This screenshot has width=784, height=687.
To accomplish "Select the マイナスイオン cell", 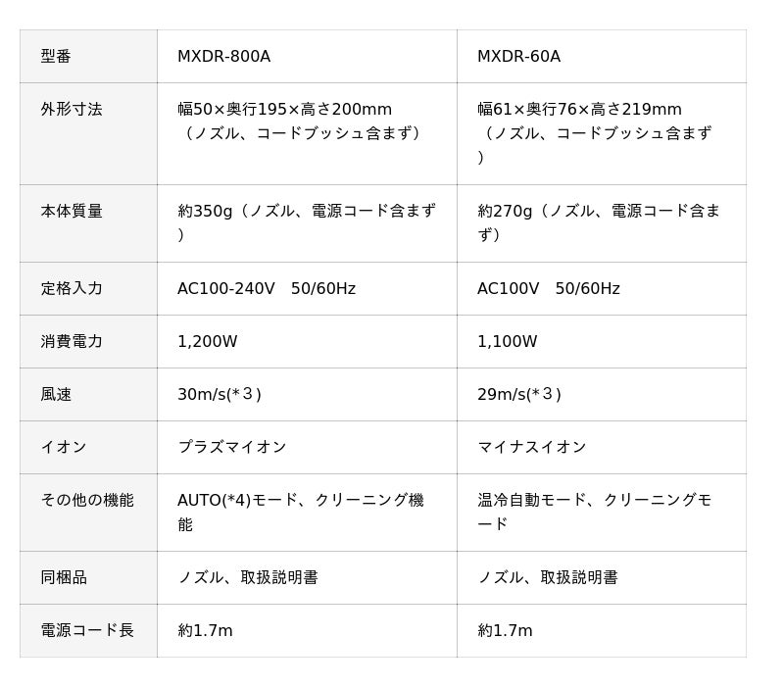I will tap(532, 448).
